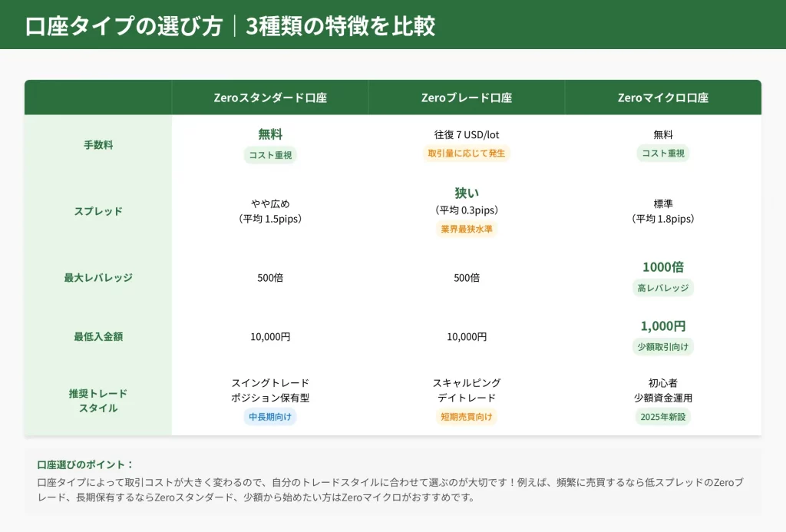Screen dimensions: 786x532
Task: Click the 短期売買向け badge
Action: (467, 417)
